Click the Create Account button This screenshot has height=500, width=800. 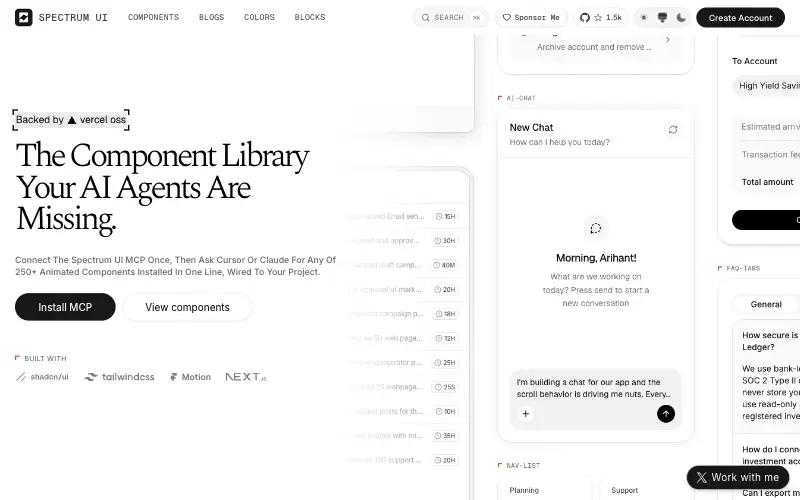[740, 18]
